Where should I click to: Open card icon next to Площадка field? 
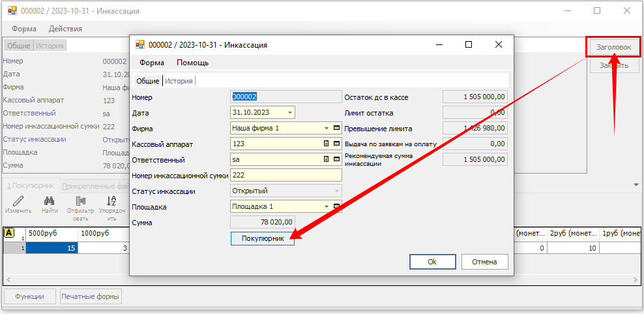(x=336, y=206)
